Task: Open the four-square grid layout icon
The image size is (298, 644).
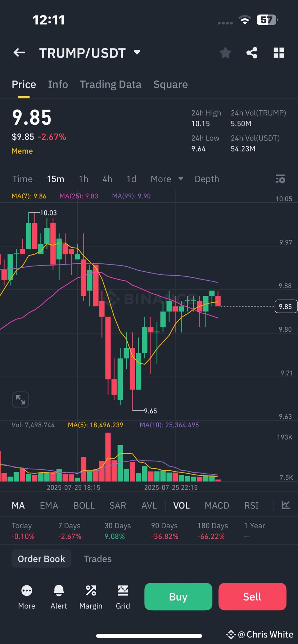Action: (x=279, y=53)
